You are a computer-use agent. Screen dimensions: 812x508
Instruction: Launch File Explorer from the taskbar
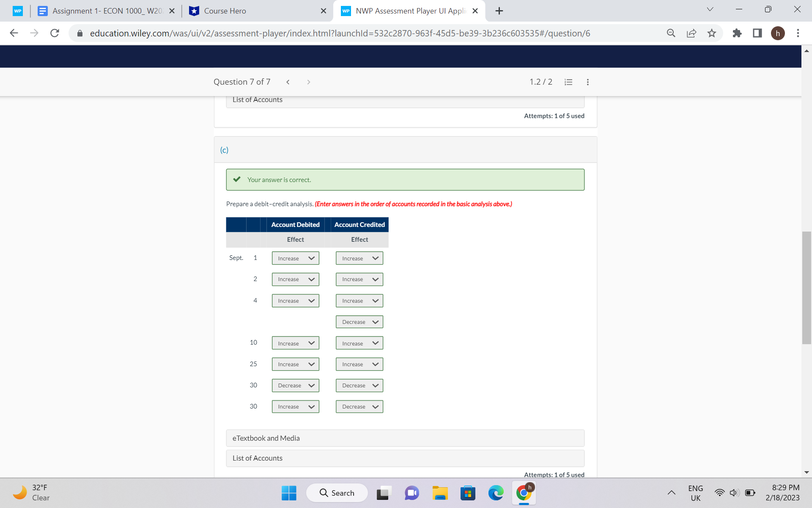click(x=440, y=493)
